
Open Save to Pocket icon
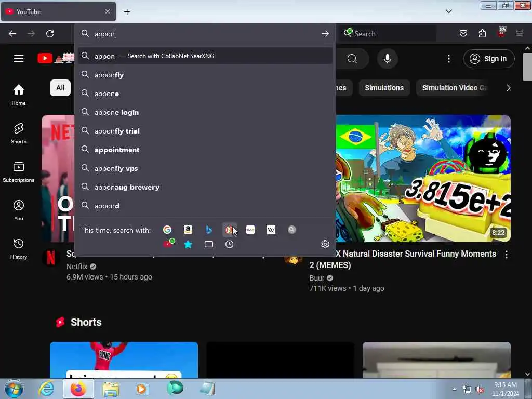(x=463, y=33)
